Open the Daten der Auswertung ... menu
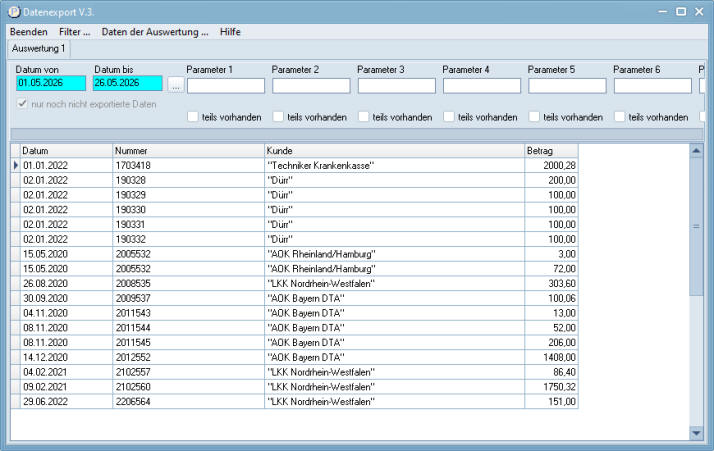This screenshot has width=714, height=451. [x=155, y=32]
